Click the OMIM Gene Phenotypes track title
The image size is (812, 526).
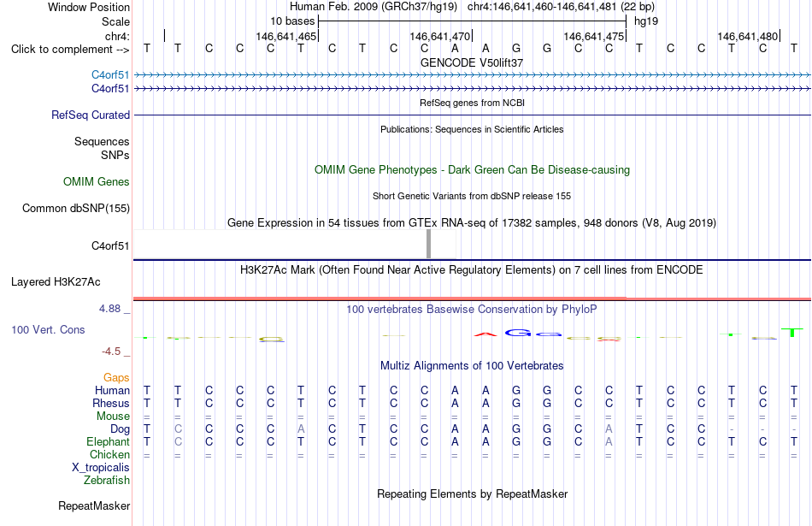472,170
